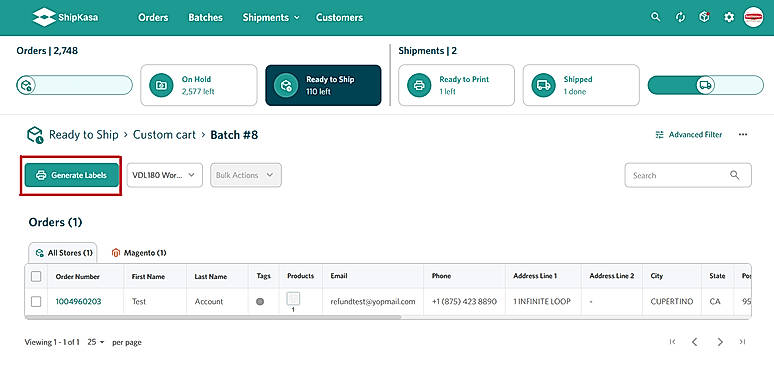Click the Email column header
The width and height of the screenshot is (774, 368).
pos(339,276)
